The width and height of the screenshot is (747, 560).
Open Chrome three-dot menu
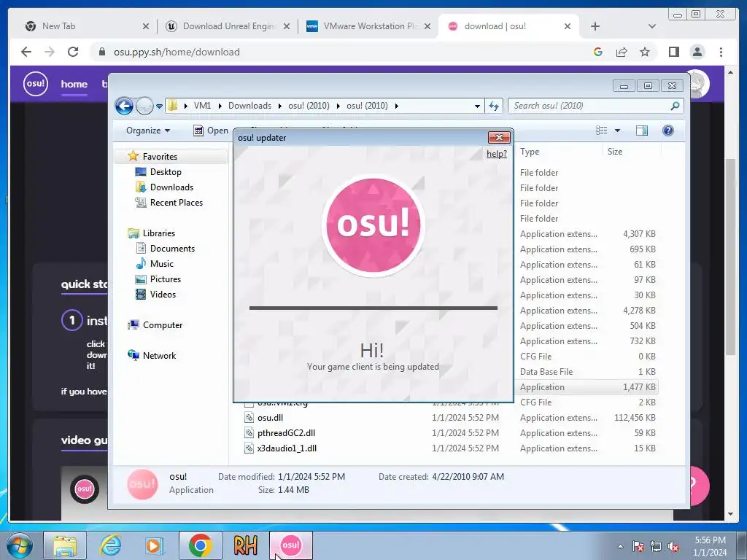[x=721, y=52]
